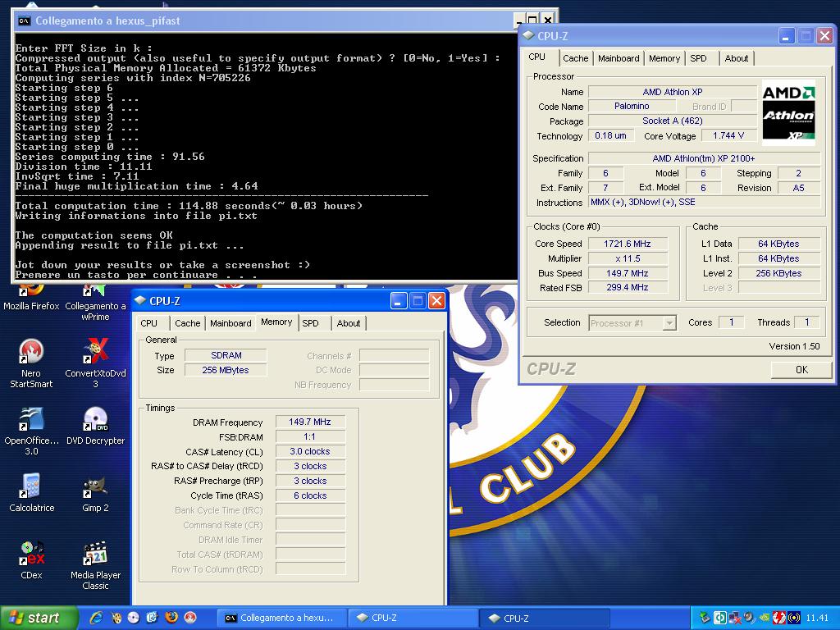Open Memory tab in right CPU-Z window
The image size is (840, 630).
(x=664, y=58)
